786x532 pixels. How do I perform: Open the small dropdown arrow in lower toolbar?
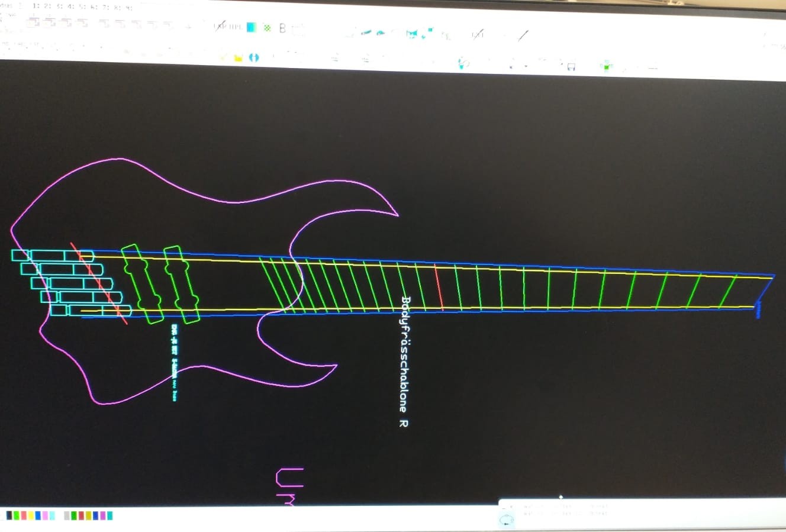[526, 66]
